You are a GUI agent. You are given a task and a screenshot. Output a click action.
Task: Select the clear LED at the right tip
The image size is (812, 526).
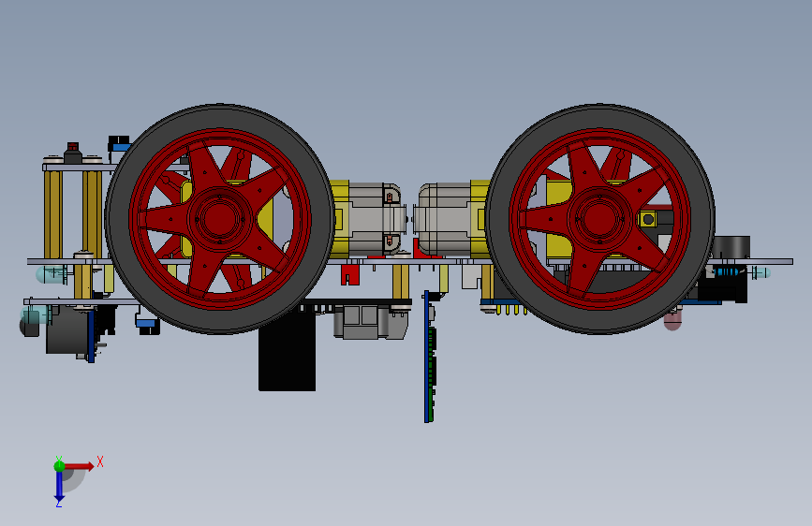761,272
